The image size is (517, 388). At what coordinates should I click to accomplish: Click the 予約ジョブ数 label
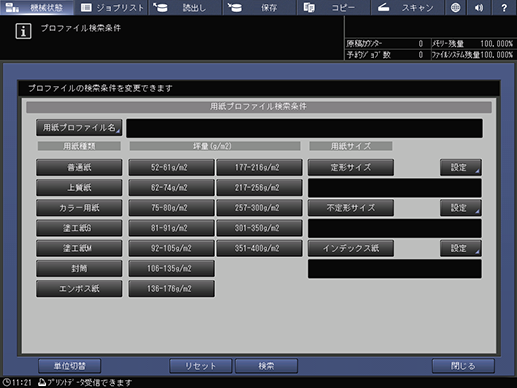click(368, 55)
